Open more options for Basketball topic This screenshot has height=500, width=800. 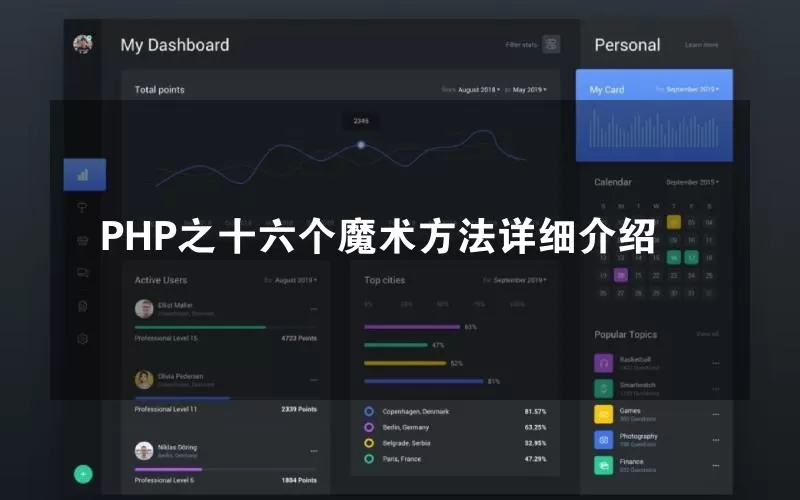[716, 363]
